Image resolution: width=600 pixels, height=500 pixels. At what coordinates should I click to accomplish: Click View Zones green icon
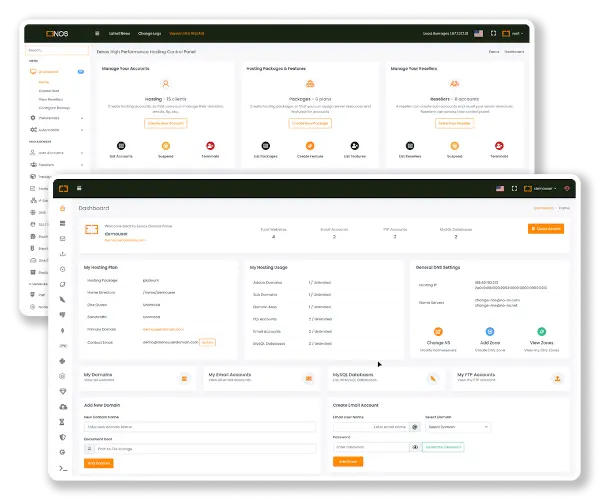coord(541,332)
